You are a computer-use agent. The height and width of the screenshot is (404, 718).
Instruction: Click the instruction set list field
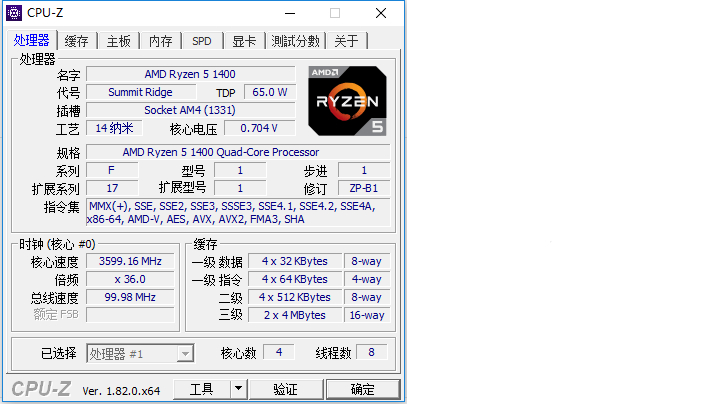pyautogui.click(x=238, y=213)
